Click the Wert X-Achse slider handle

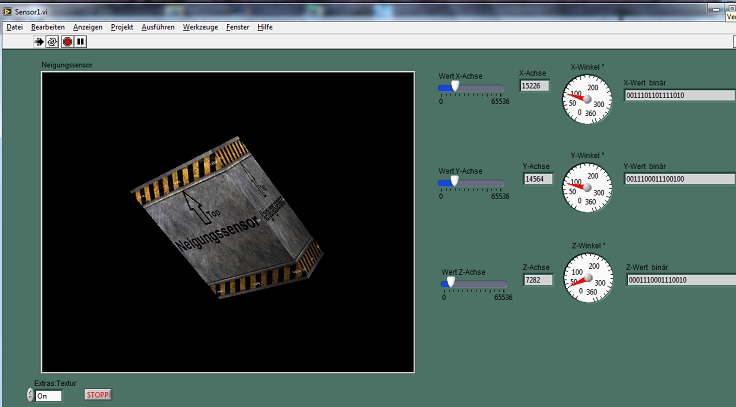click(x=455, y=87)
